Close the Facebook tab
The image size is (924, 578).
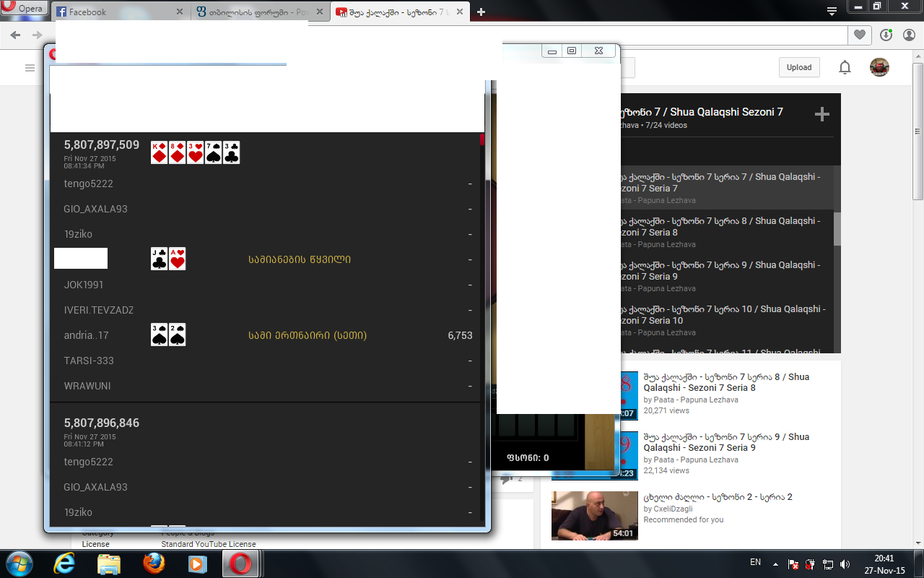pos(180,12)
